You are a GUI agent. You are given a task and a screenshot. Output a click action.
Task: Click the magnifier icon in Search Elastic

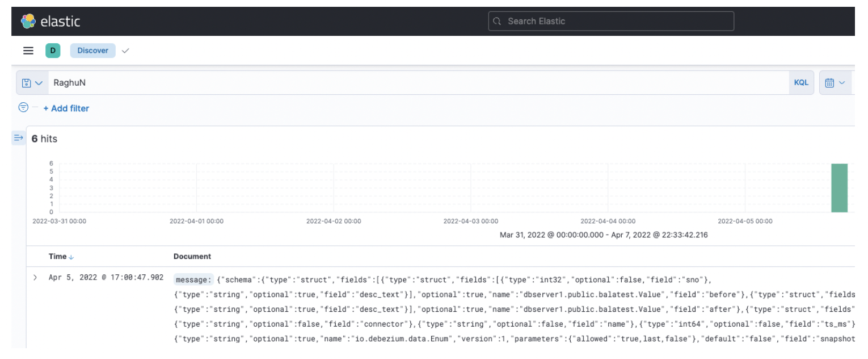tap(498, 22)
